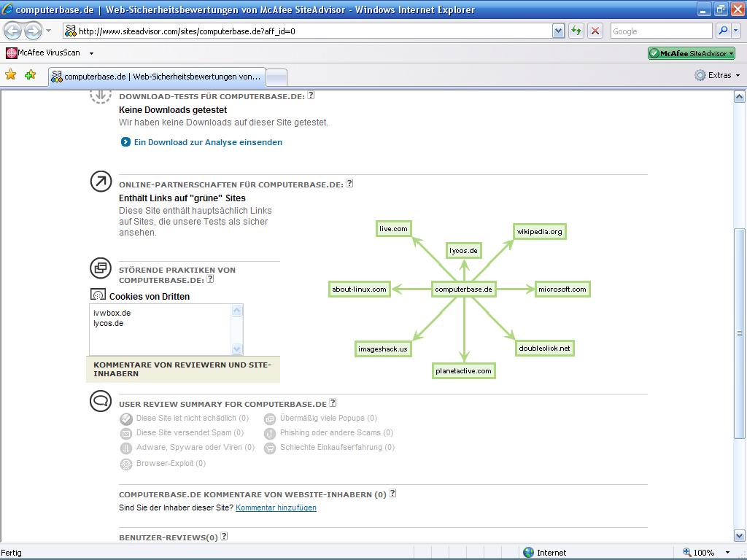
Task: Click the vertical page scrollbar thumb
Action: 740,333
